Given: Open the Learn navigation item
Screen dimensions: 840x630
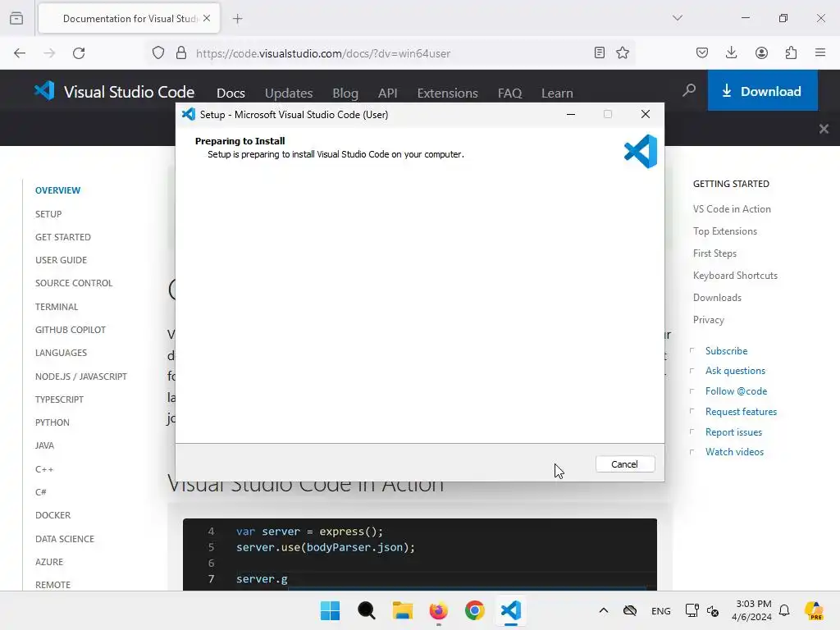Looking at the screenshot, I should point(557,94).
